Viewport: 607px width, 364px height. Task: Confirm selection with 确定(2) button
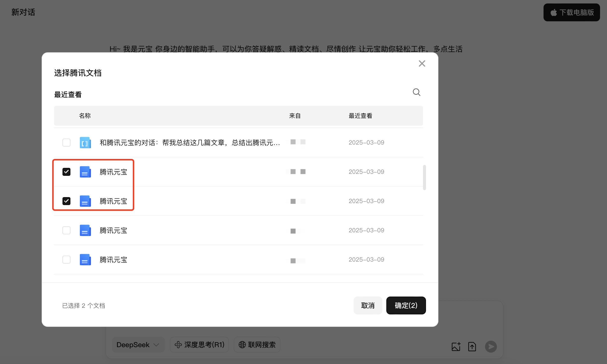[406, 305]
